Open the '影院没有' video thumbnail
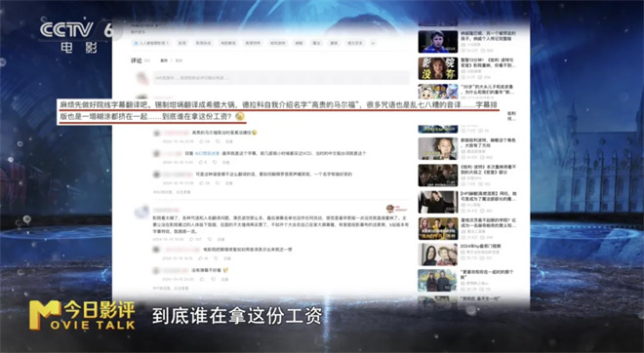The height and width of the screenshot is (353, 644). (x=438, y=68)
